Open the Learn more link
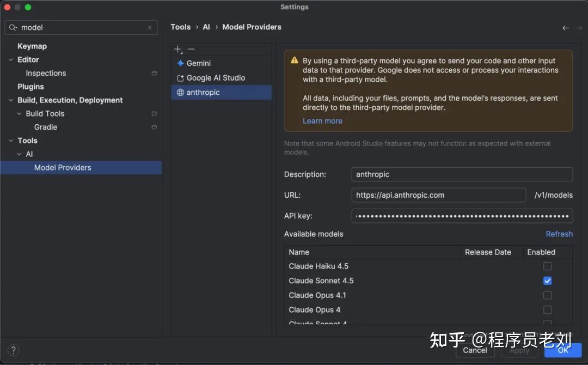588x365 pixels. click(322, 121)
